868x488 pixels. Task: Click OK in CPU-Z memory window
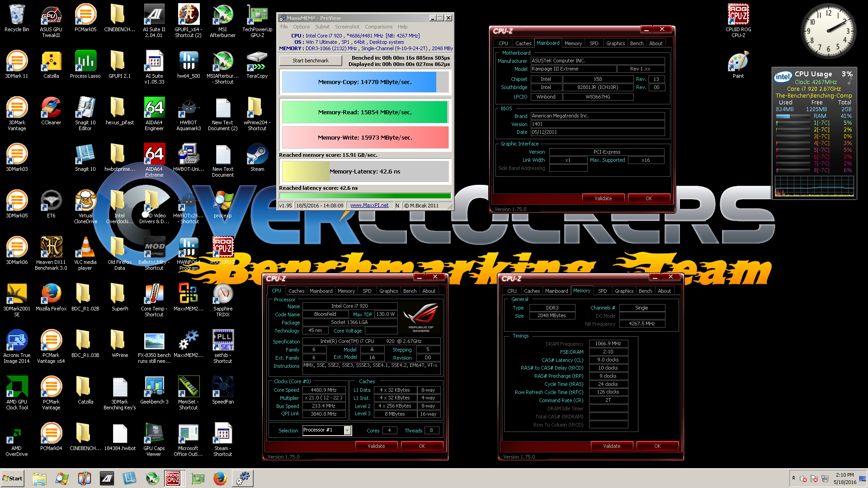(657, 446)
